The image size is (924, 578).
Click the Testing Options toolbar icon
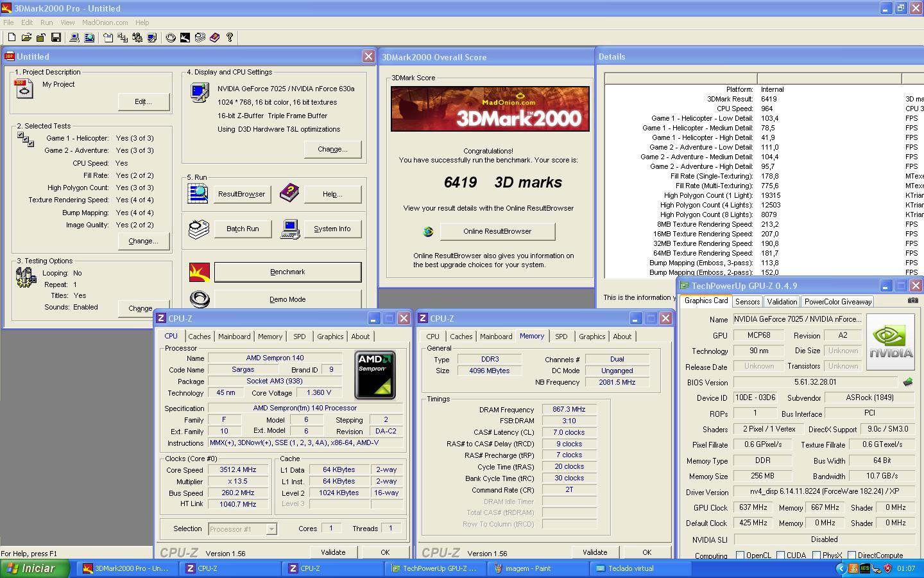[x=137, y=38]
